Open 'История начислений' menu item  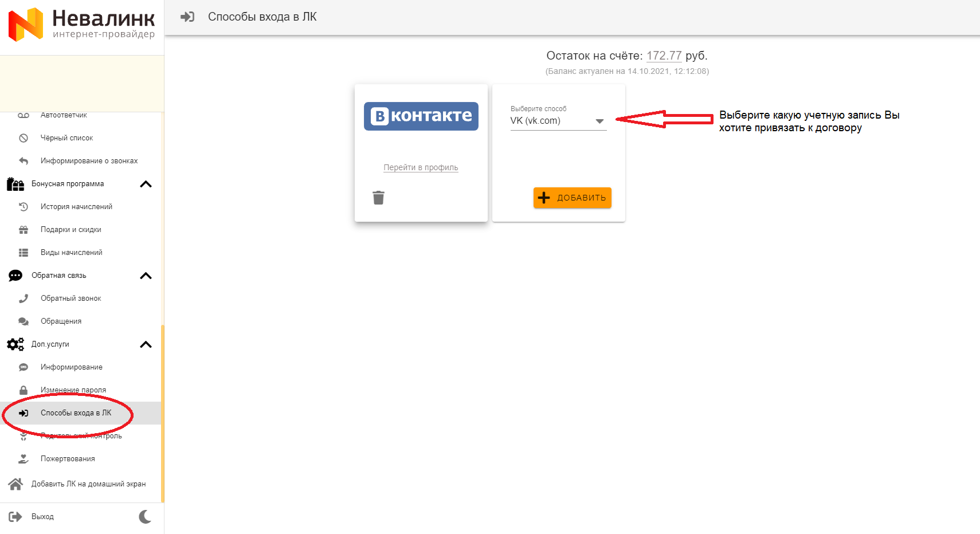click(76, 207)
